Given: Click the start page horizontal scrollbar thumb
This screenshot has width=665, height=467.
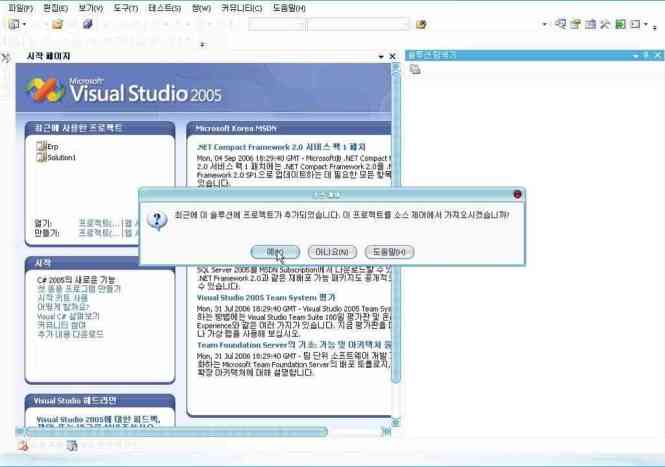Looking at the screenshot, I should [177, 432].
